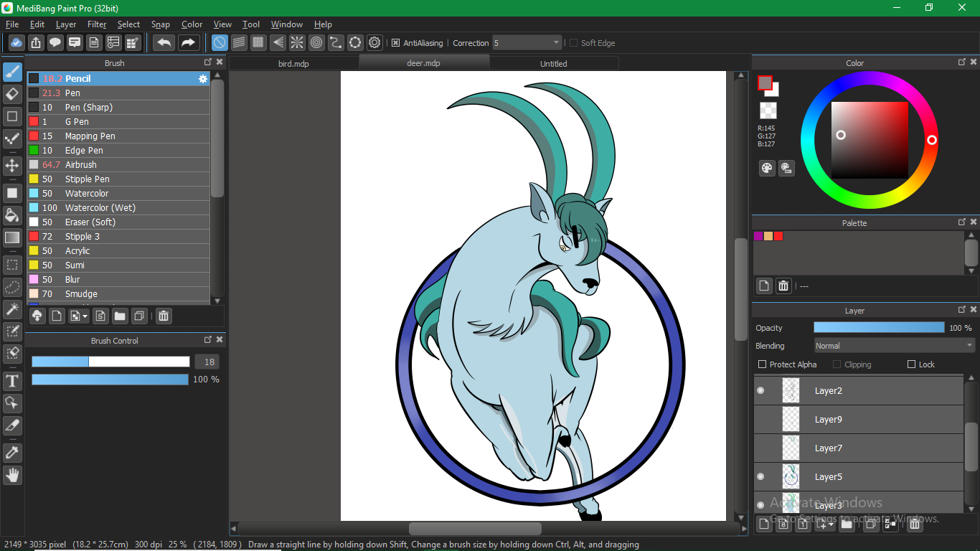Toggle the AntiAliasing checkbox
980x551 pixels.
click(x=395, y=43)
